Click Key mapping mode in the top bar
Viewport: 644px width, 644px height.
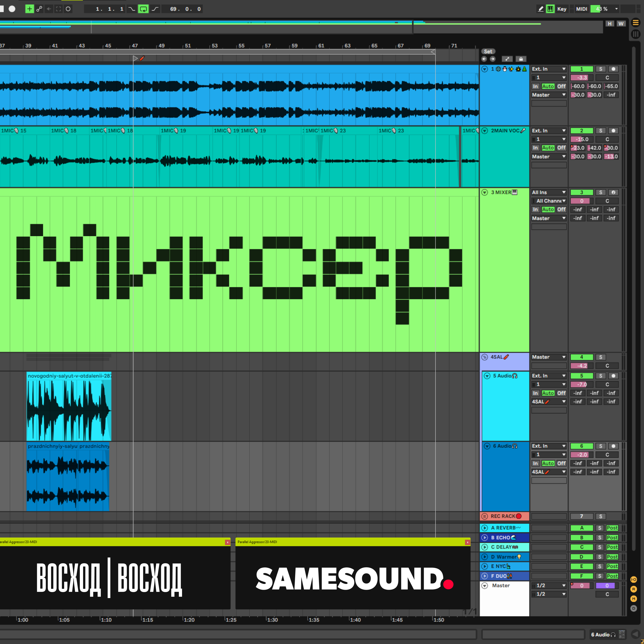point(562,9)
